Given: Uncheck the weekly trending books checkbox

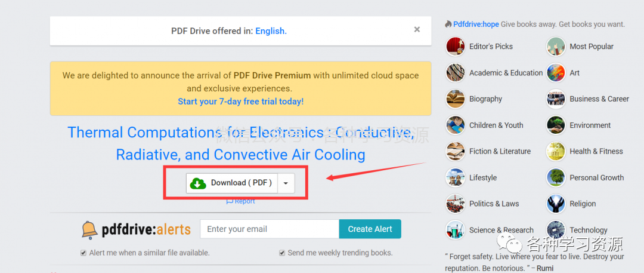Looking at the screenshot, I should coord(282,253).
